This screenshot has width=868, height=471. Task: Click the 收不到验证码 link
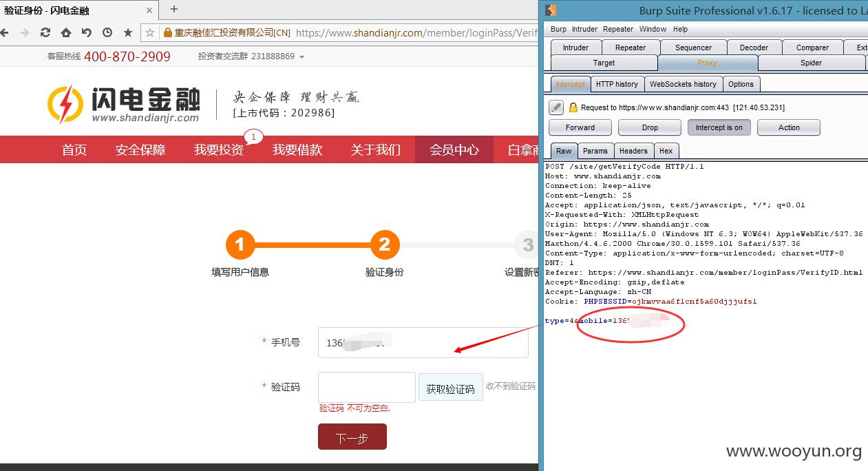[x=511, y=386]
